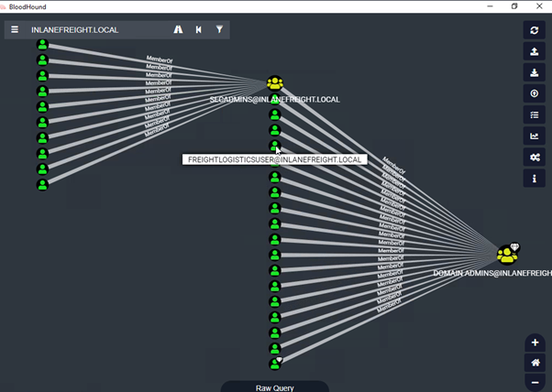Click the line chart icon in right toolbar

click(x=535, y=136)
